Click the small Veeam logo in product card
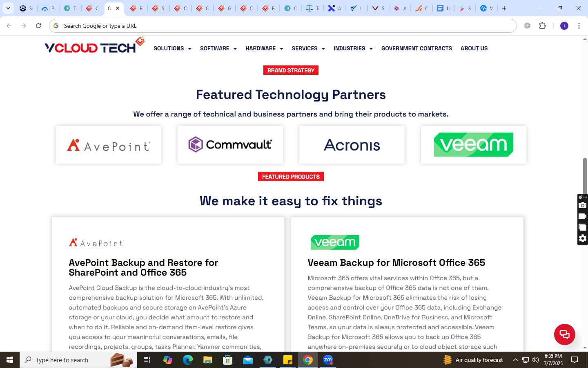The image size is (588, 368). point(335,242)
